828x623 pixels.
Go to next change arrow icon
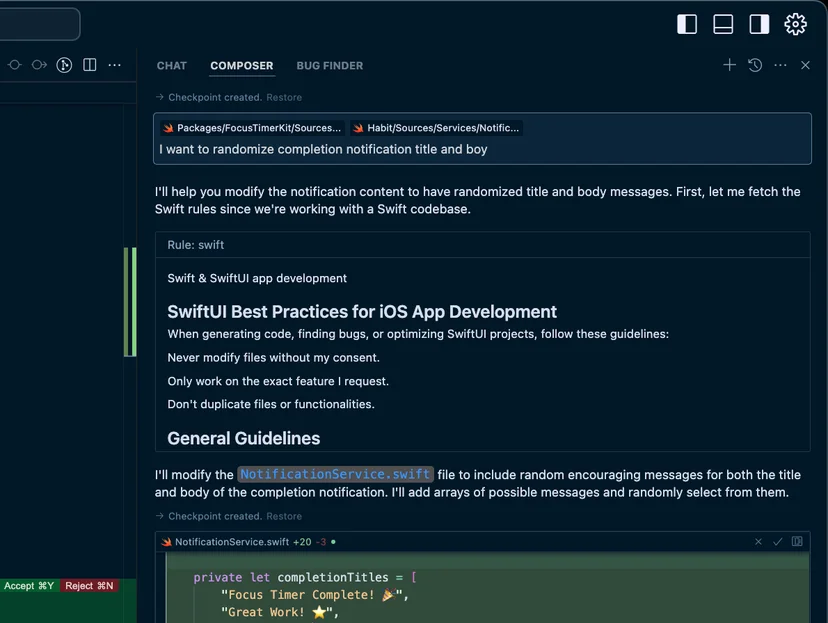coord(39,65)
